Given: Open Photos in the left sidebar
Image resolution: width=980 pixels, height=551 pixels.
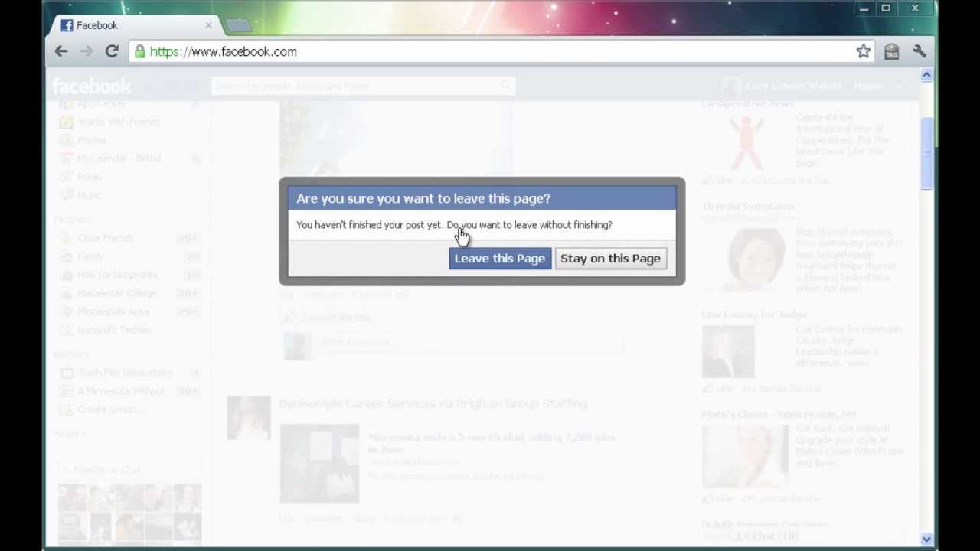Looking at the screenshot, I should click(x=92, y=140).
